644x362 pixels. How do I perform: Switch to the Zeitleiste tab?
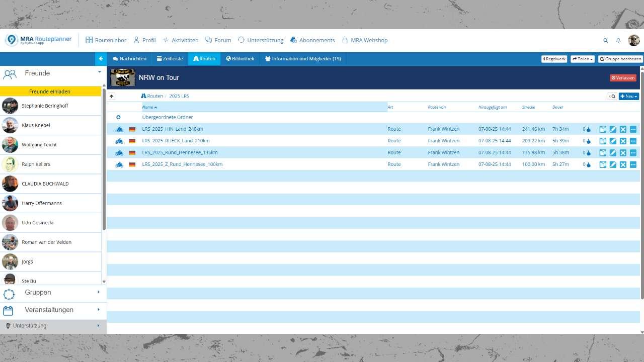[x=170, y=58]
